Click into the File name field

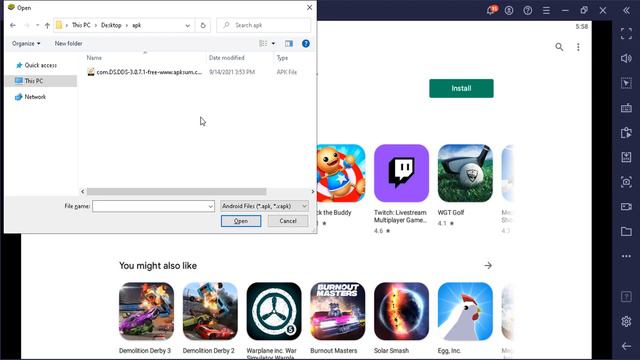(x=153, y=207)
